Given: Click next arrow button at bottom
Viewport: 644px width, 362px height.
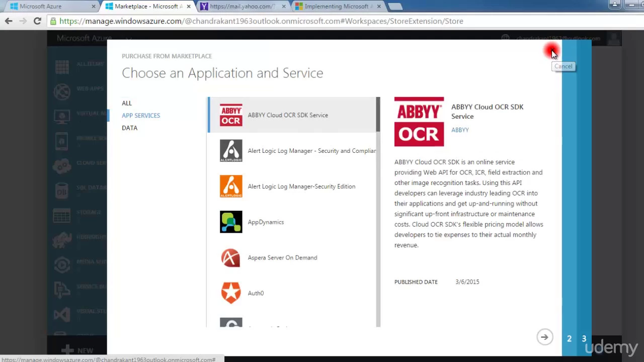Looking at the screenshot, I should pyautogui.click(x=544, y=337).
